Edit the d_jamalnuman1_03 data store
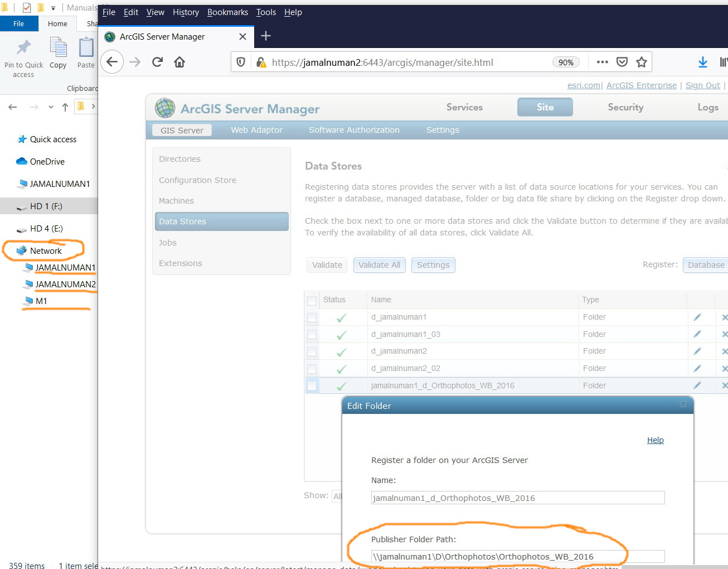Viewport: 728px width, 569px height. coord(697,334)
